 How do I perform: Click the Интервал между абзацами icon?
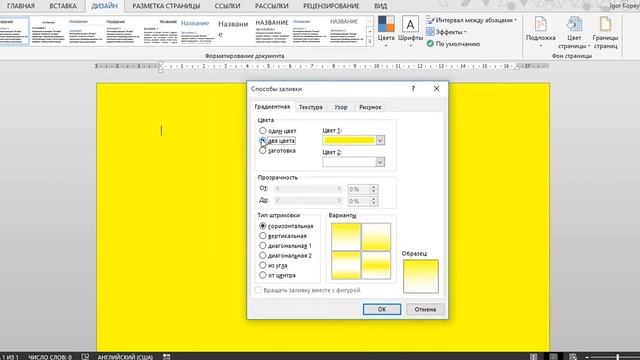(430, 20)
